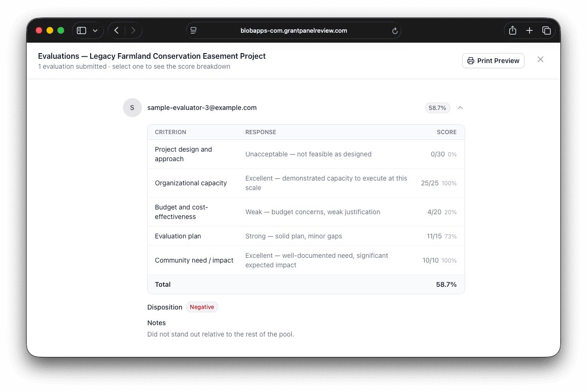Select the 73% percentage in Evaluation plan row
Image resolution: width=587 pixels, height=392 pixels.
point(451,236)
